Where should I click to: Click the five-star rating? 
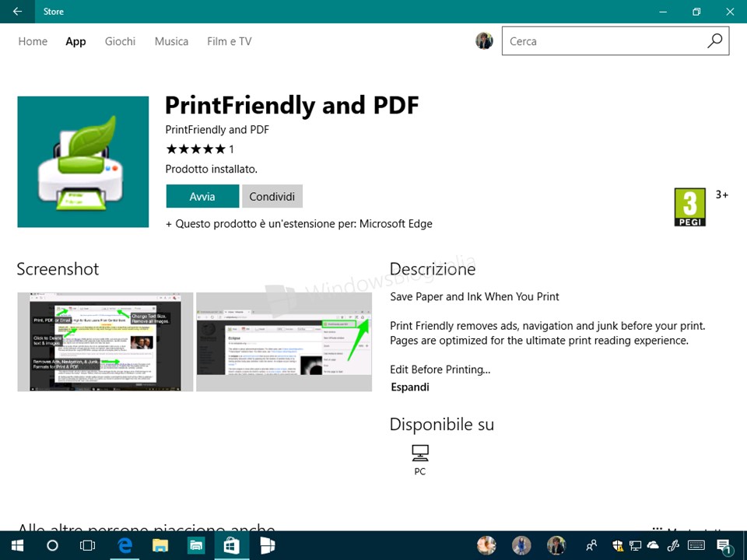coord(195,149)
